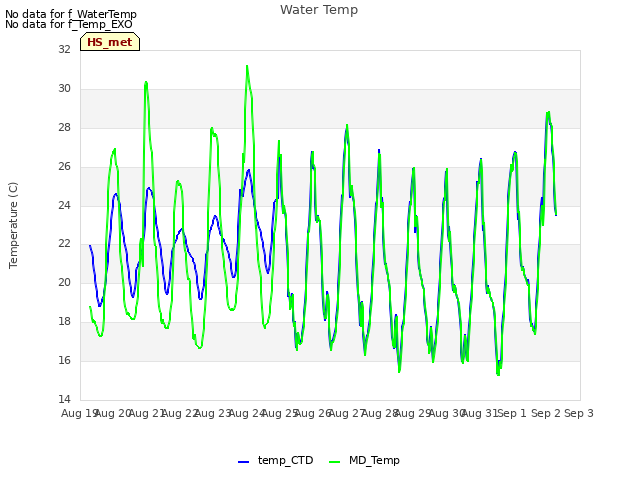Screen dimensions: 640x480
Task: Click the y-axis value 14
Action: click(64, 399)
